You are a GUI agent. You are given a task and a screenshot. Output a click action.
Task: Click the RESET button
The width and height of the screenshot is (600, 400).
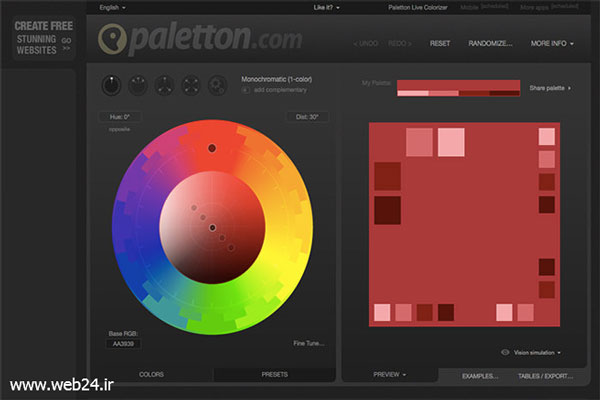(x=440, y=44)
